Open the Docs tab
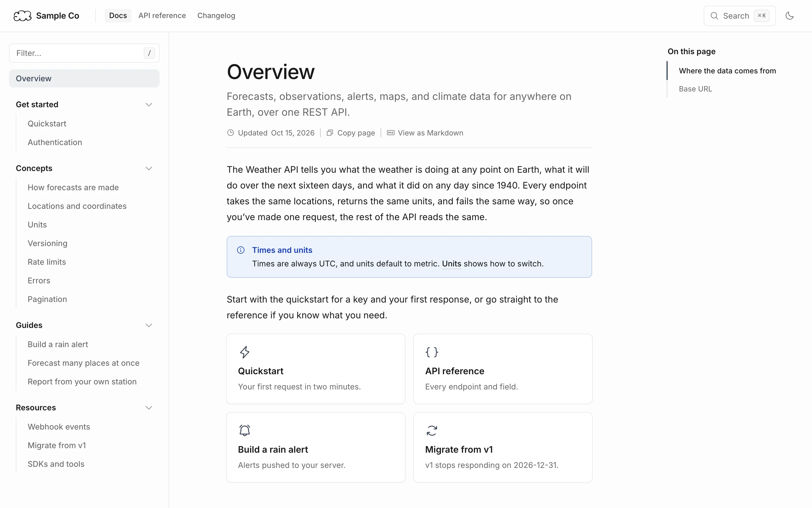The height and width of the screenshot is (508, 812). tap(118, 16)
